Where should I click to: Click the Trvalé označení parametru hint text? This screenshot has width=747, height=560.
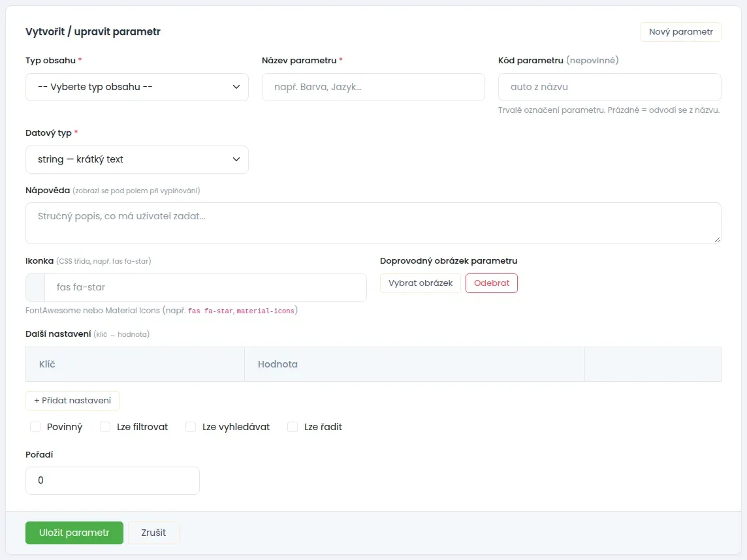(x=609, y=110)
